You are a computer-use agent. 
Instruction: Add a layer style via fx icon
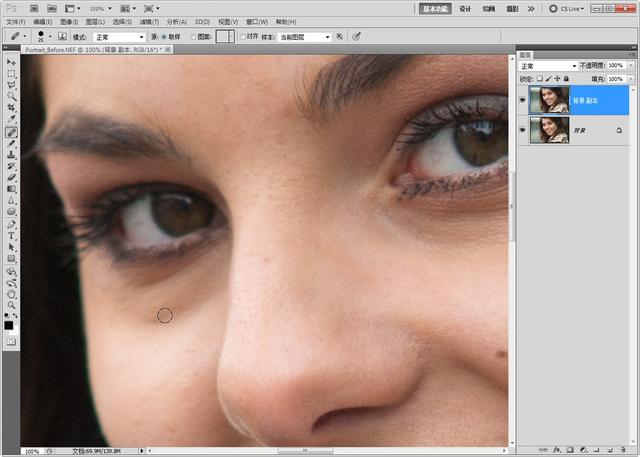click(x=557, y=450)
